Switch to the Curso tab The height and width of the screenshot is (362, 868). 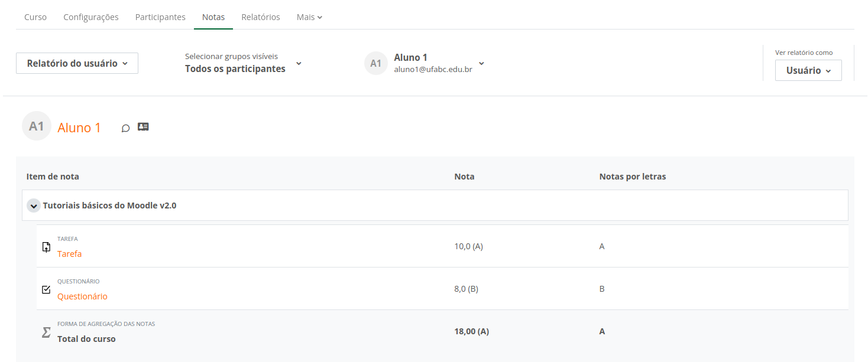click(x=35, y=17)
